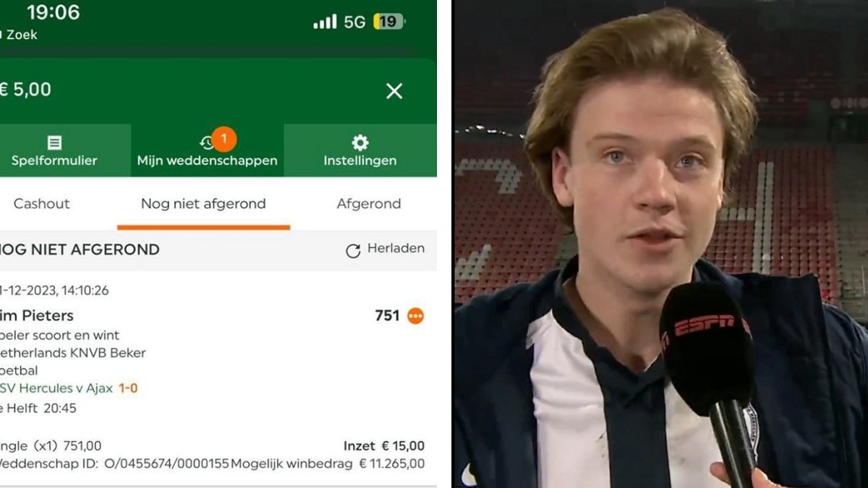Open the orange three-dot menu beside 751
Screen dimensions: 868x488
tap(415, 316)
